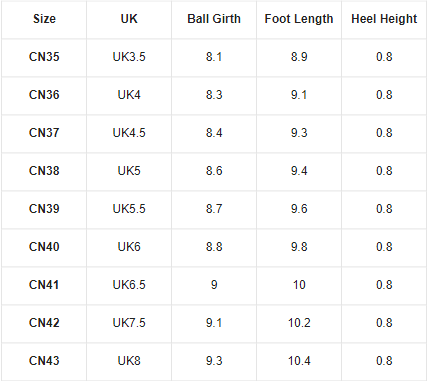Select the CN36 row label

coord(44,95)
